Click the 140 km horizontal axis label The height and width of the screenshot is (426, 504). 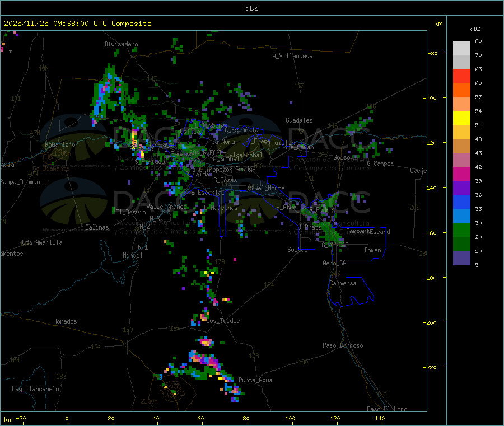[380, 418]
